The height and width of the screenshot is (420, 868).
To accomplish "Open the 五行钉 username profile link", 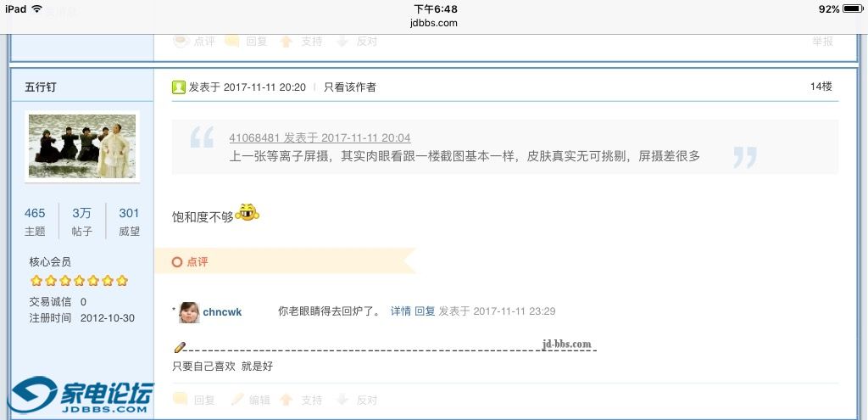I will click(41, 87).
